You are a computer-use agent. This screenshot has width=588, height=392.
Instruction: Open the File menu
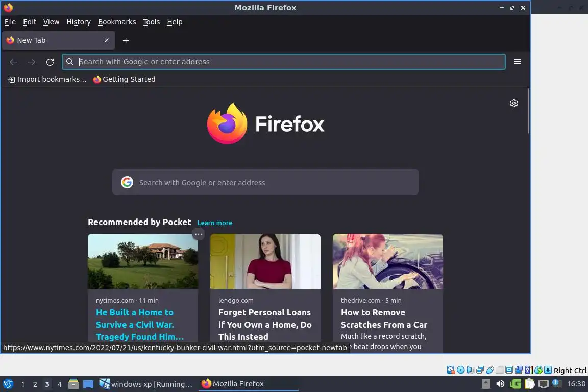click(10, 22)
